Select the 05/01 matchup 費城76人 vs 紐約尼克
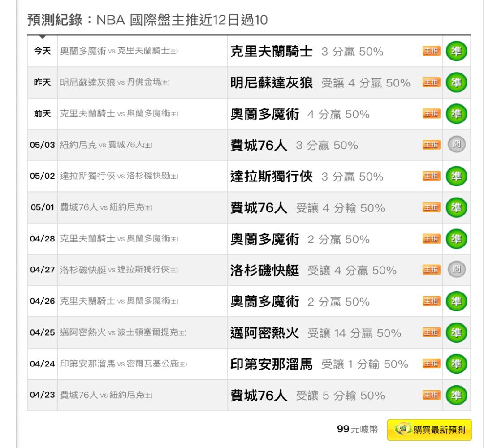Image resolution: width=484 pixels, height=448 pixels. [x=106, y=207]
